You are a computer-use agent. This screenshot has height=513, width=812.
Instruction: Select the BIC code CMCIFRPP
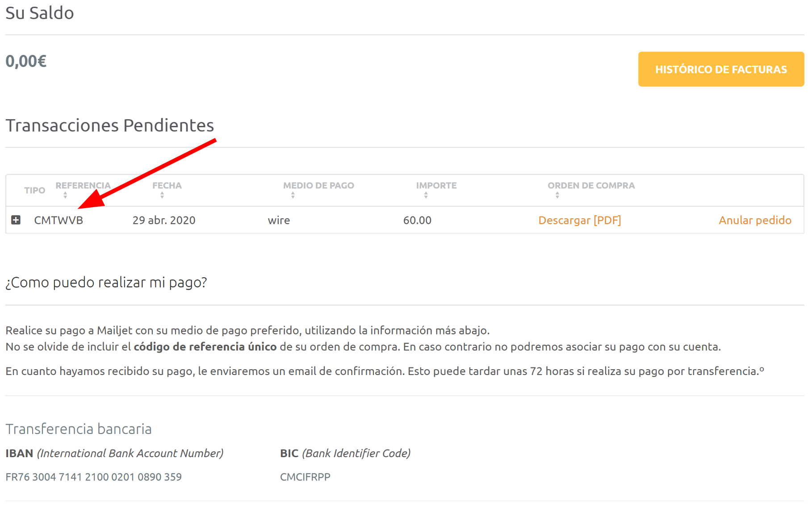pos(305,477)
